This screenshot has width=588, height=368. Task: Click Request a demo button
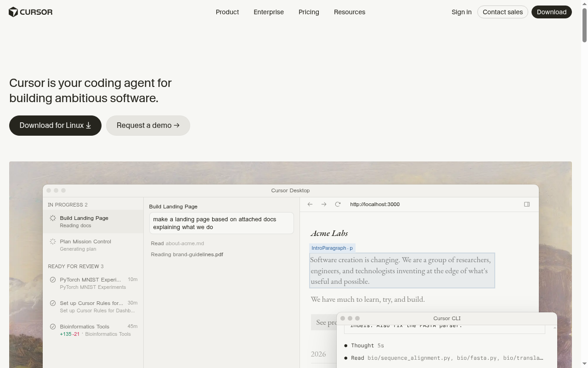(x=148, y=126)
